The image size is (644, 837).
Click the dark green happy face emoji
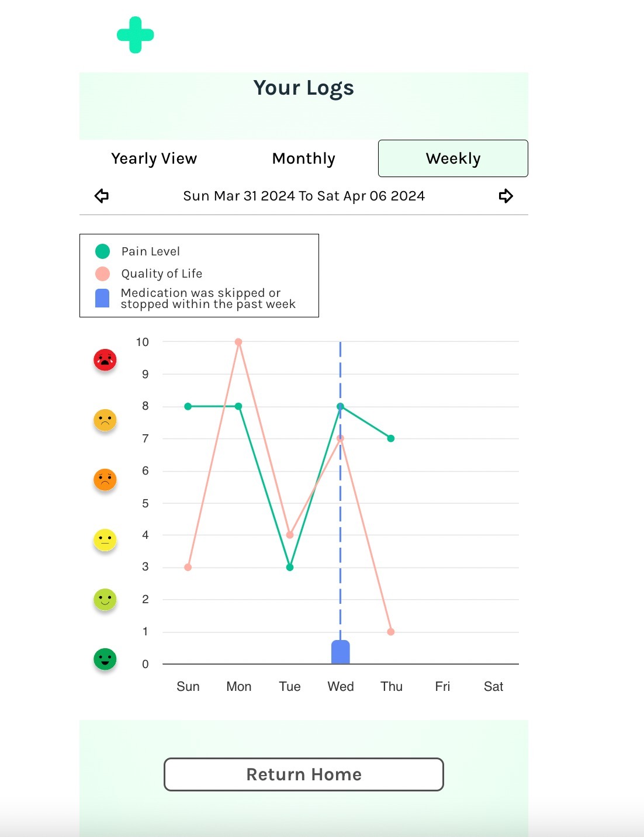click(x=105, y=659)
